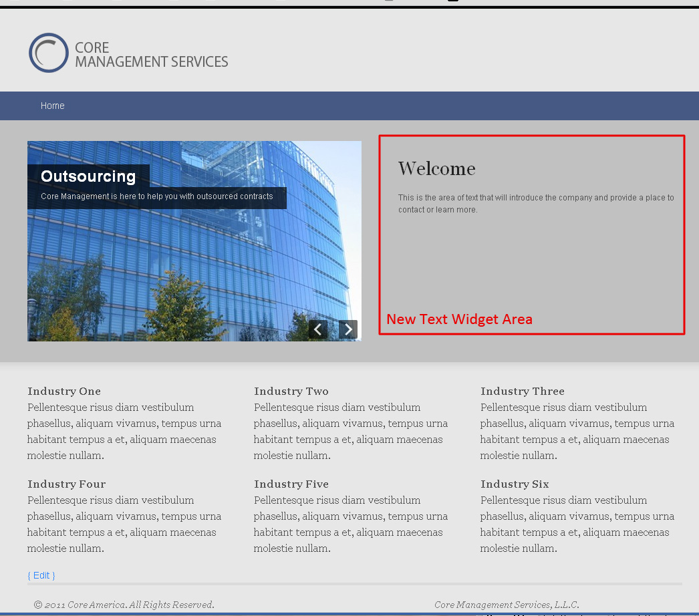Click the 2011 Core America copyright text

tap(124, 605)
